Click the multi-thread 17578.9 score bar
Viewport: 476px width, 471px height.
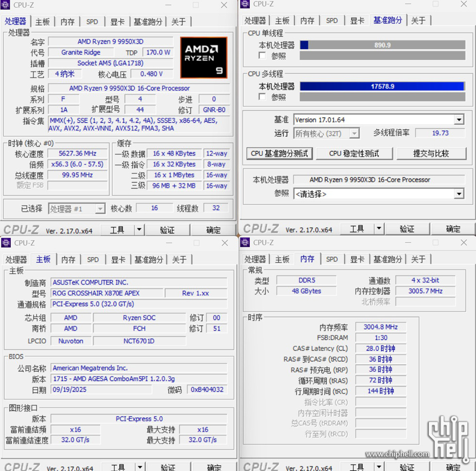point(382,87)
